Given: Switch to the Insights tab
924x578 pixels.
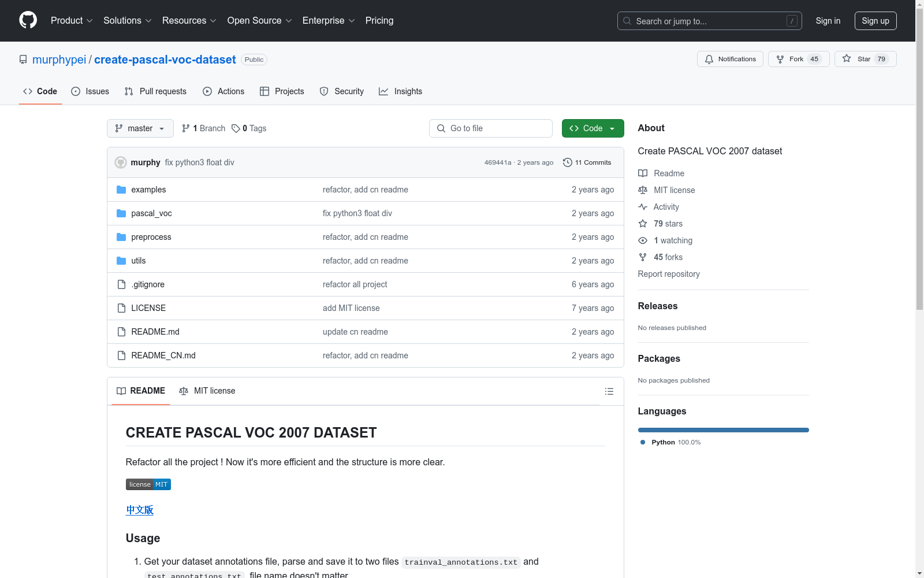Looking at the screenshot, I should point(401,91).
